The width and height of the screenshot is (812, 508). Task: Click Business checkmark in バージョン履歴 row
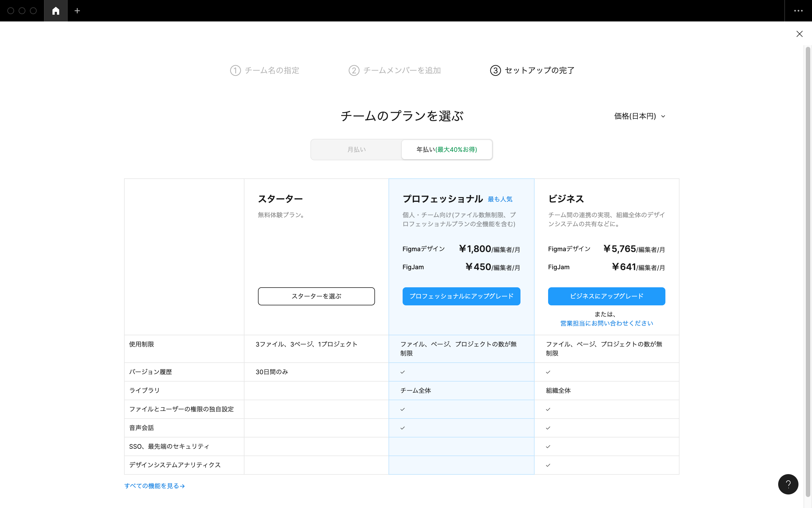pos(548,372)
